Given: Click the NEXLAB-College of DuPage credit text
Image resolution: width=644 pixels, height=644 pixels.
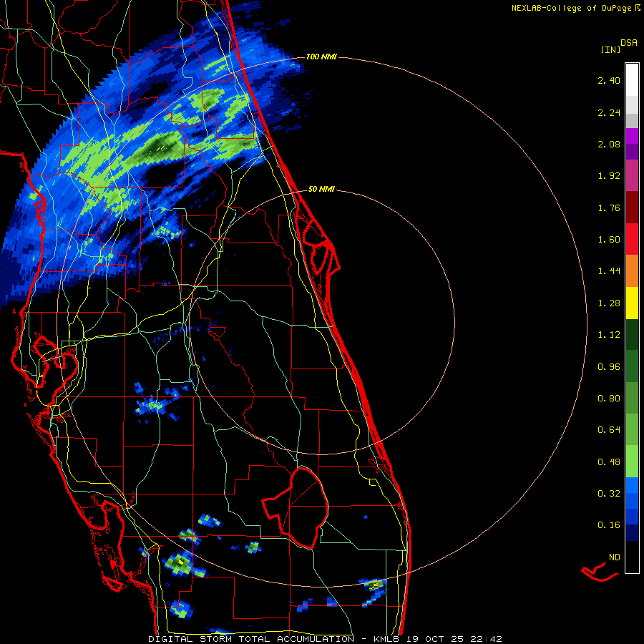Looking at the screenshot, I should point(572,8).
